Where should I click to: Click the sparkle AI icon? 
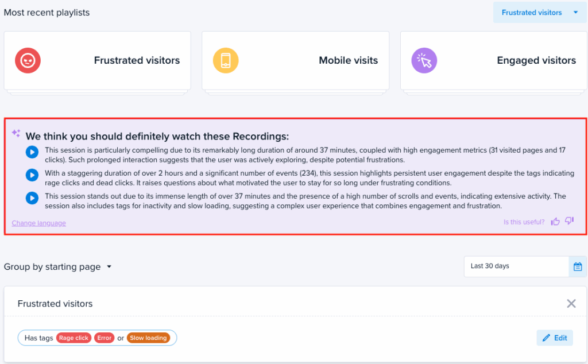pos(16,133)
